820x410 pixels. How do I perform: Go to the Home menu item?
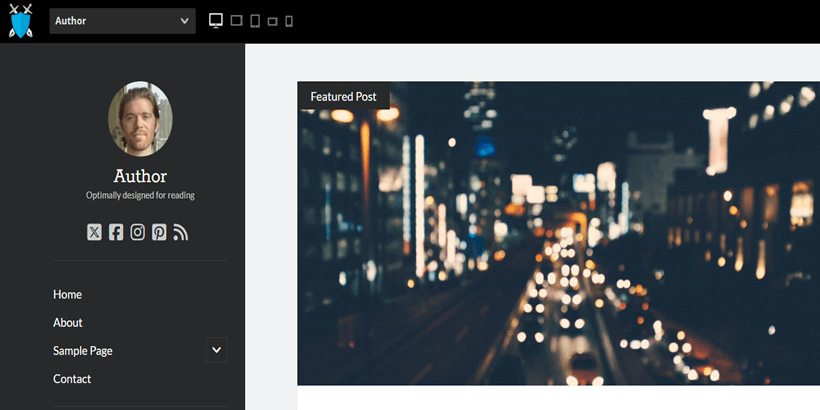[67, 294]
